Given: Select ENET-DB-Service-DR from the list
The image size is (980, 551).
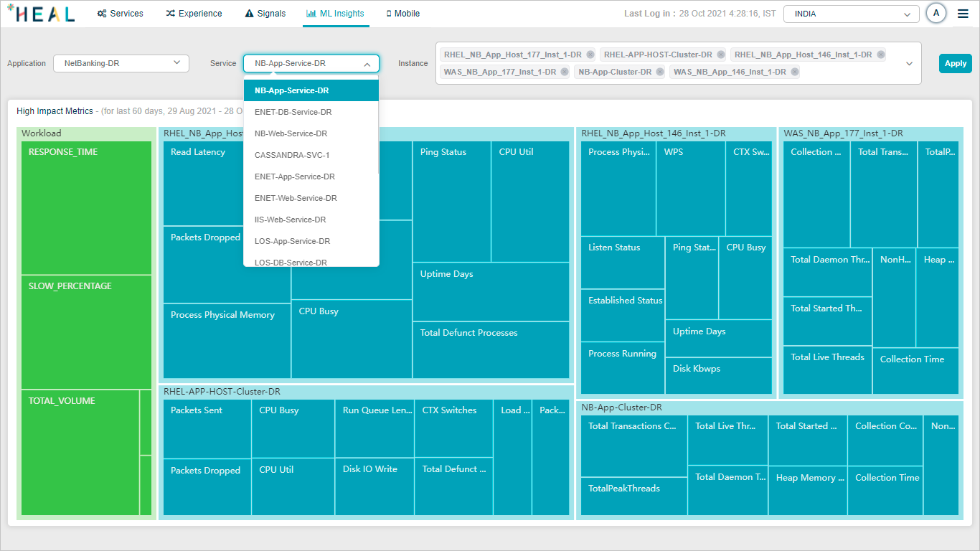Looking at the screenshot, I should pyautogui.click(x=293, y=112).
